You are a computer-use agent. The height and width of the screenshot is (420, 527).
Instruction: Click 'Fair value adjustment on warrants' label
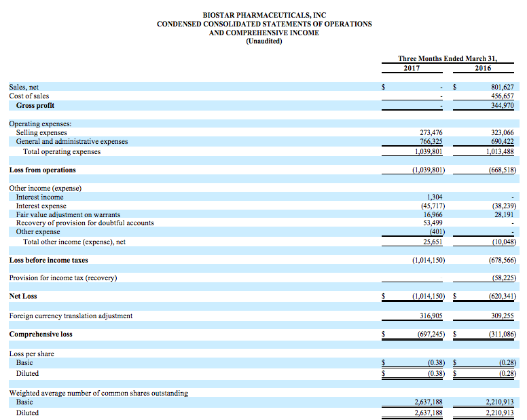[68, 214]
